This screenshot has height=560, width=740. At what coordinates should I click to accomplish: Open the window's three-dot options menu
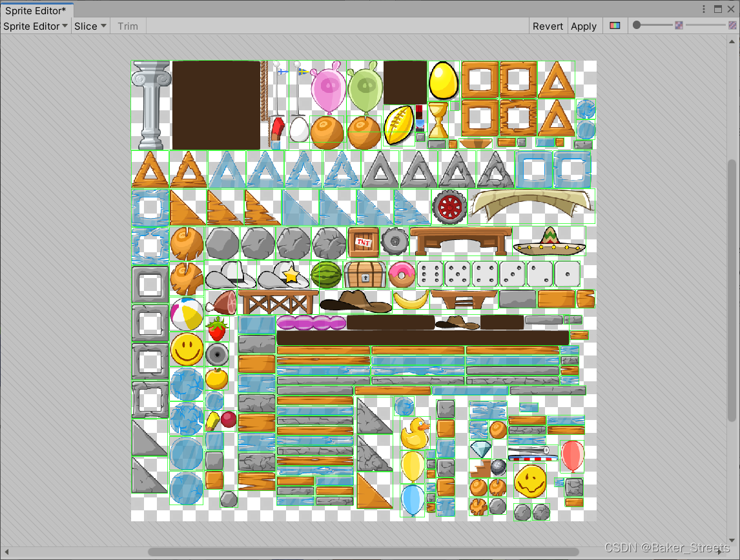click(x=704, y=9)
